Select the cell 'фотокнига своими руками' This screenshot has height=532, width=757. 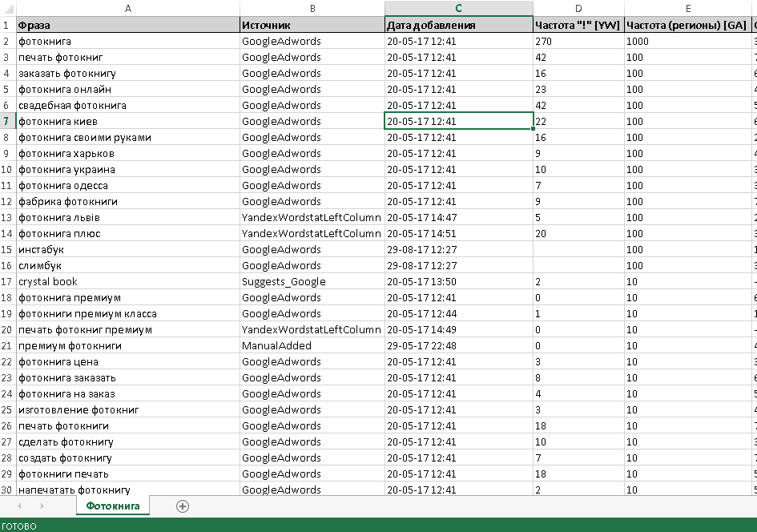point(128,137)
